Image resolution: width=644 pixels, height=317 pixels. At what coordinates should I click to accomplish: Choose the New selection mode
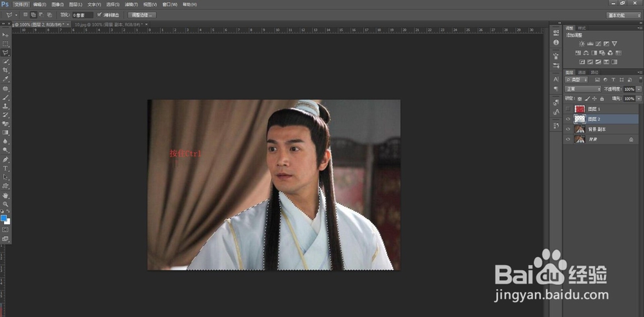tap(26, 15)
